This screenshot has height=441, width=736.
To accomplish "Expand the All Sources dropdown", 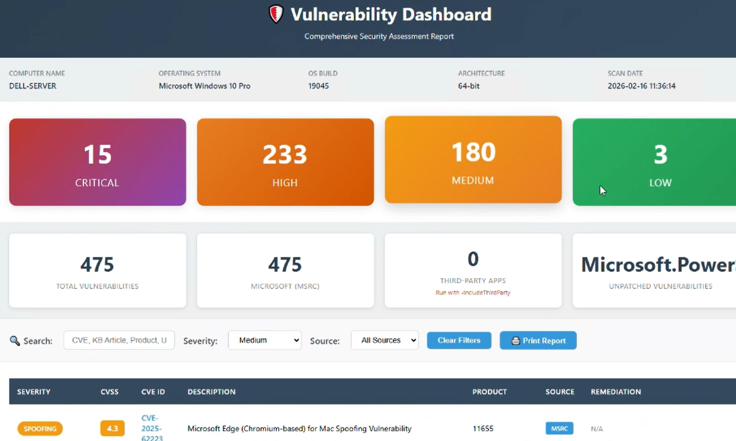I will coord(384,340).
